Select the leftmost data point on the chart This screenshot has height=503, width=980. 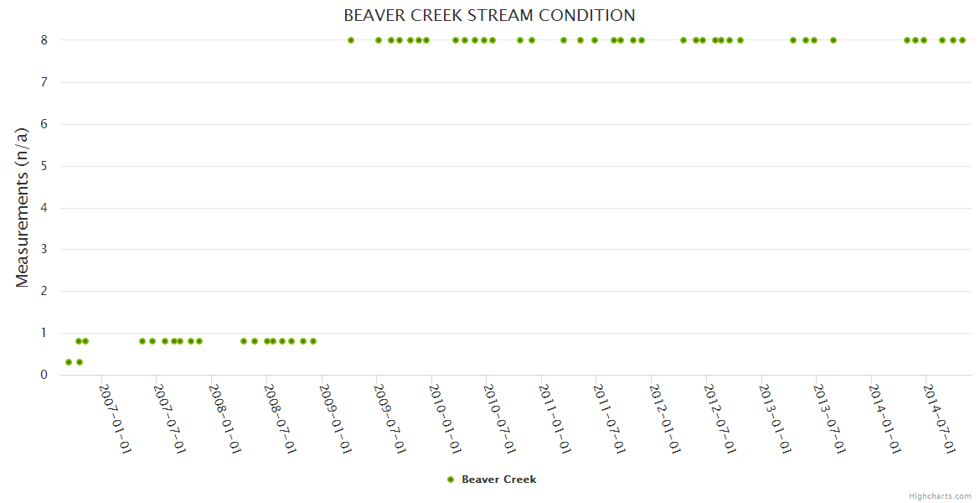[69, 362]
